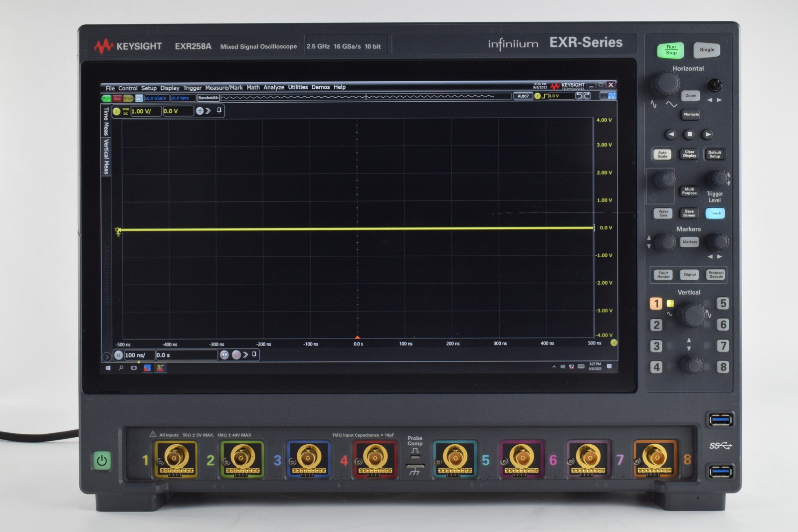The width and height of the screenshot is (798, 532).
Task: Click the taskbar volume speaker icon
Action: 563,366
